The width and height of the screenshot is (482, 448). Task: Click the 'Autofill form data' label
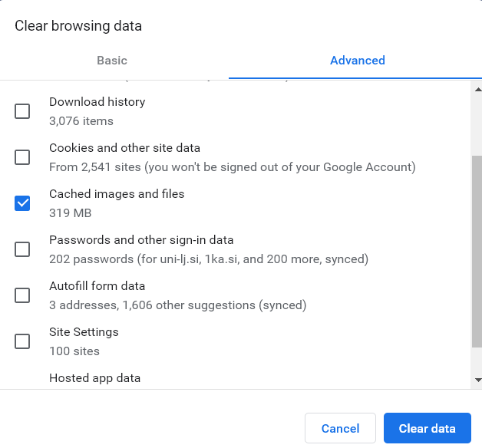coord(97,286)
